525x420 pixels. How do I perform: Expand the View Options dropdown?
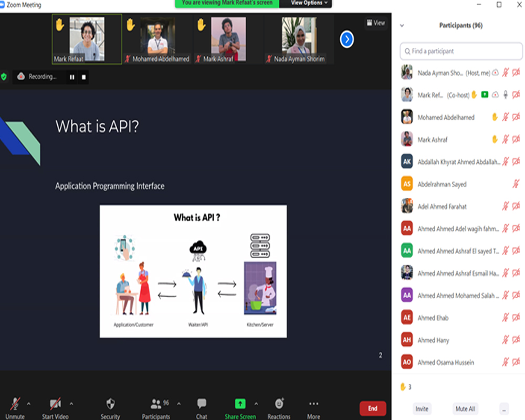[309, 3]
